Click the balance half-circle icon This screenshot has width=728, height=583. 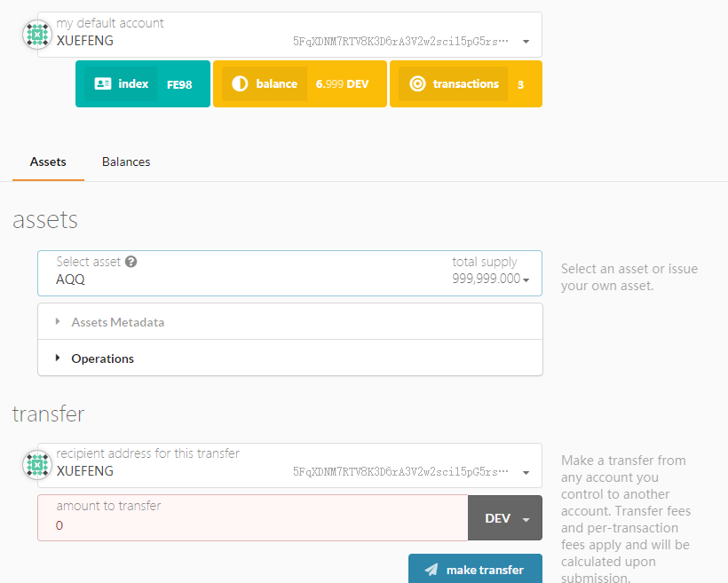240,83
